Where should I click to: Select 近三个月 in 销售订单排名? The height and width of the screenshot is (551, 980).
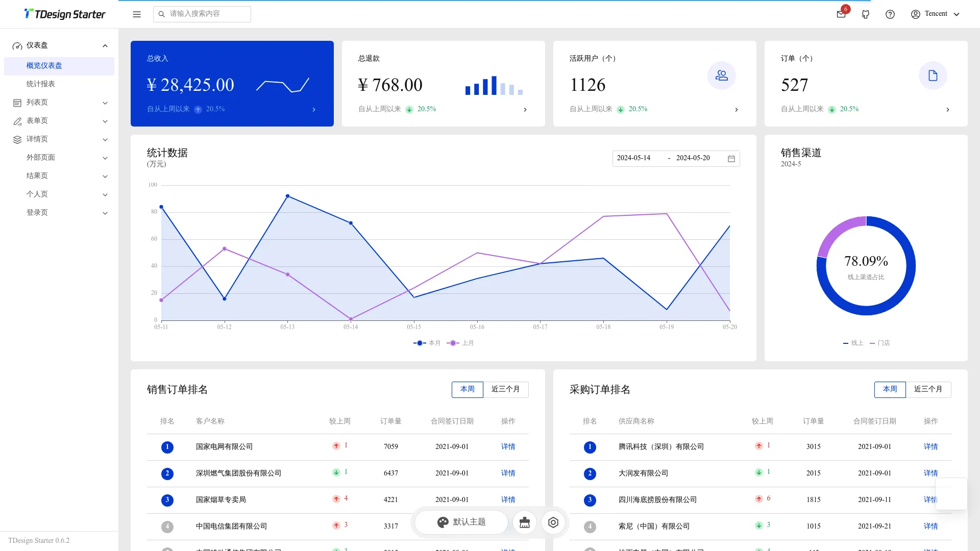click(x=506, y=389)
